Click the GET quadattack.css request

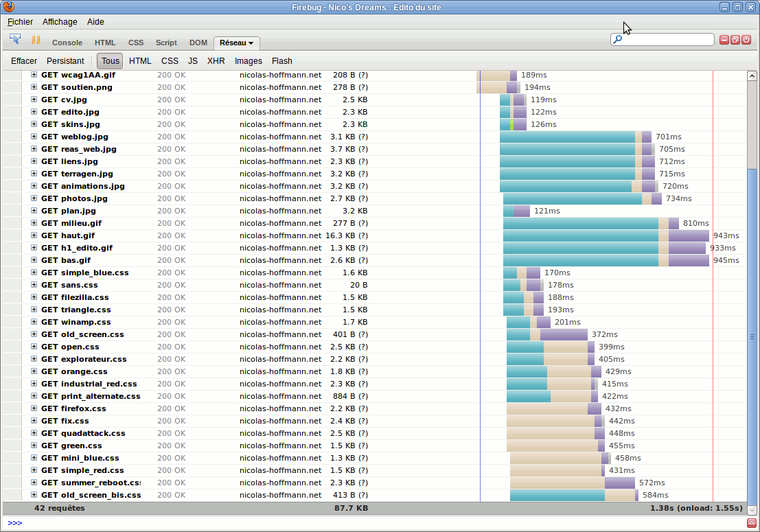(x=83, y=433)
